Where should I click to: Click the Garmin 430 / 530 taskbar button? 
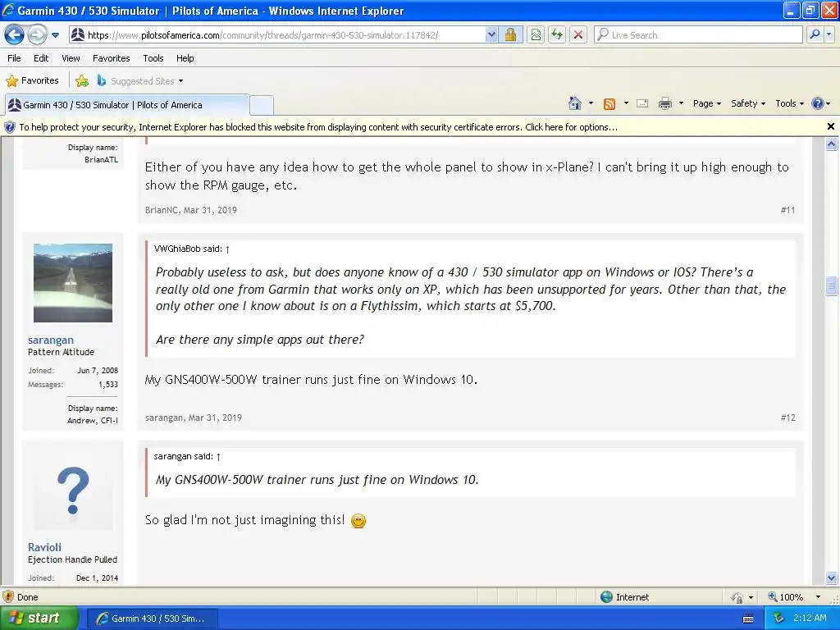pos(152,619)
